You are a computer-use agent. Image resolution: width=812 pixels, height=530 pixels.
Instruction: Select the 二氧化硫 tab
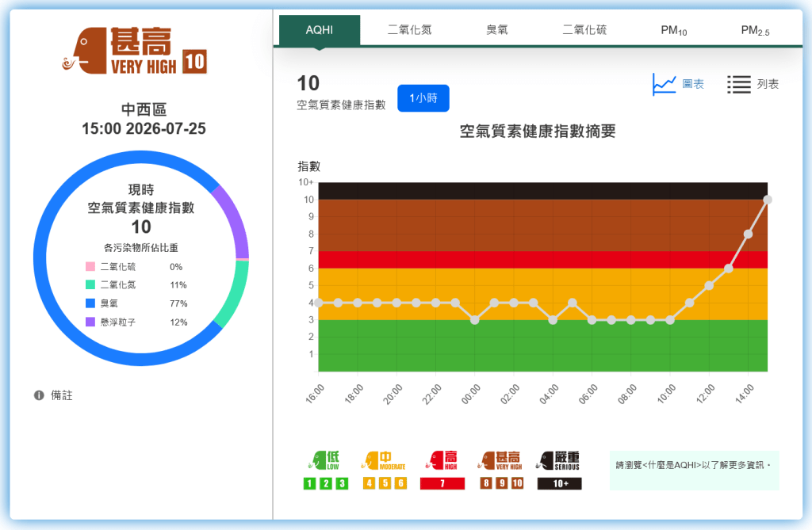(x=584, y=30)
